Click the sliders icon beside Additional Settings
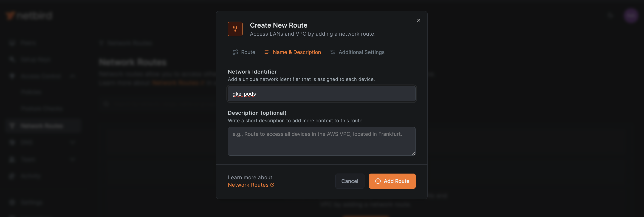The image size is (644, 217). tap(333, 52)
